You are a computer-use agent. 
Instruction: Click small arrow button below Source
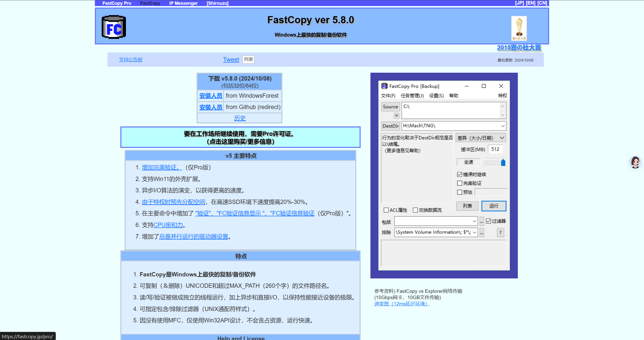(396, 116)
